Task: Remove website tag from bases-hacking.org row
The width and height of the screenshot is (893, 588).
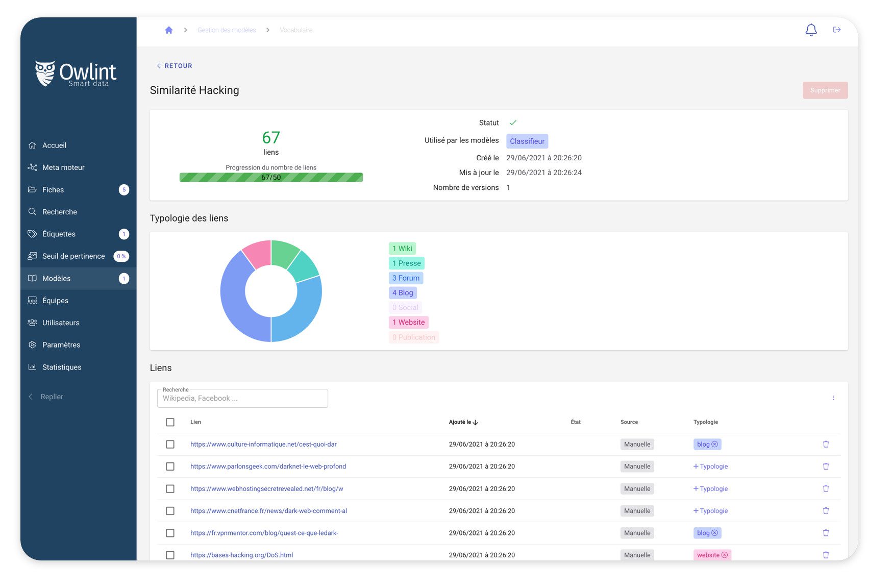Action: click(724, 555)
